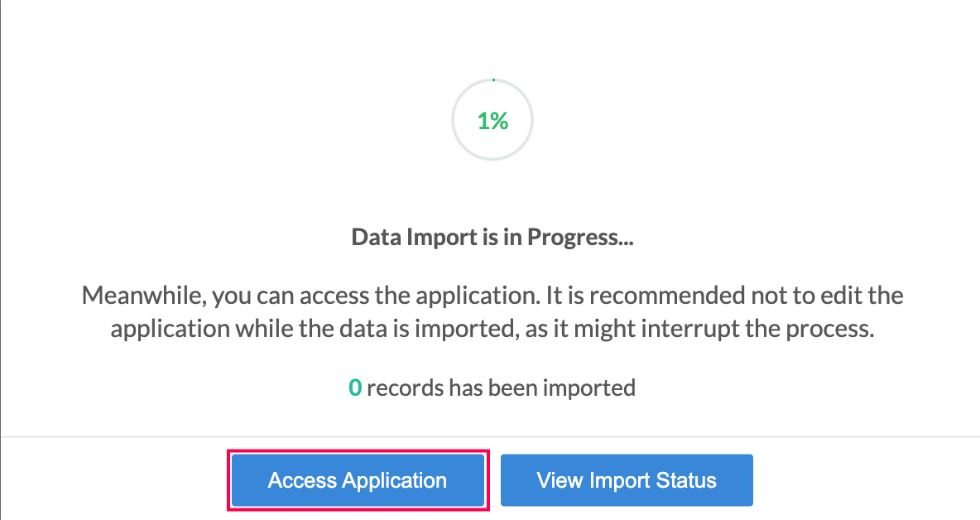980x520 pixels.
Task: Click the words Data Import in the heading
Action: coord(414,237)
